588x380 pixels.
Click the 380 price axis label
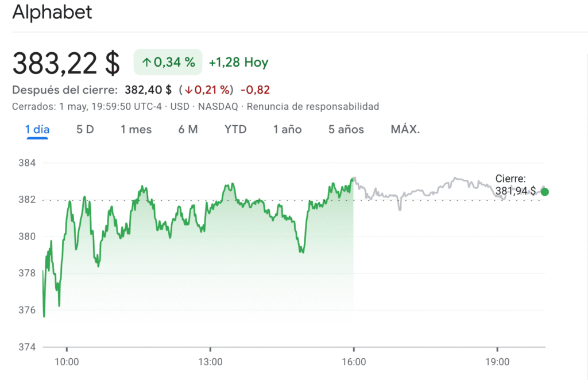coord(27,236)
